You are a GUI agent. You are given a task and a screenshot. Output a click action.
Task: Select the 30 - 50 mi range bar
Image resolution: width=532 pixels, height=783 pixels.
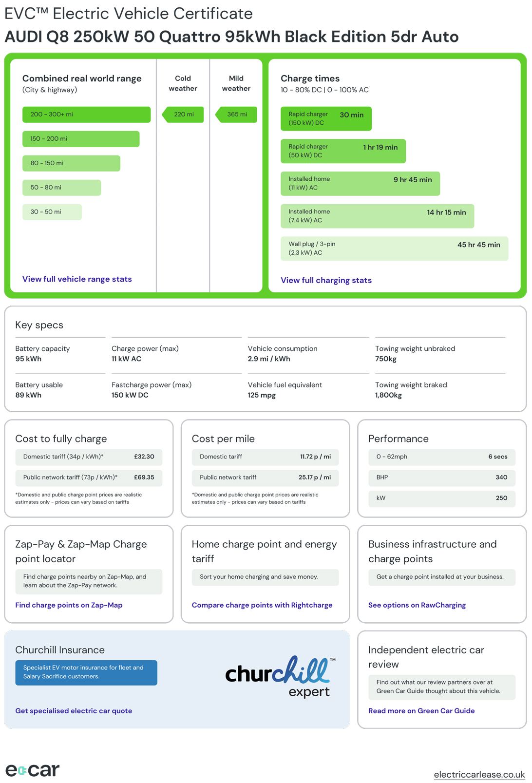pos(52,212)
